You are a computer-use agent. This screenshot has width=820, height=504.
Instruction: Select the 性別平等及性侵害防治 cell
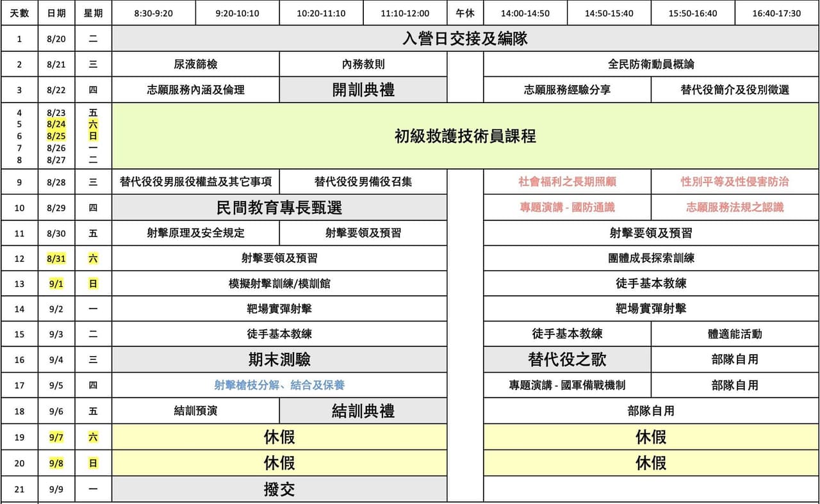(x=735, y=182)
